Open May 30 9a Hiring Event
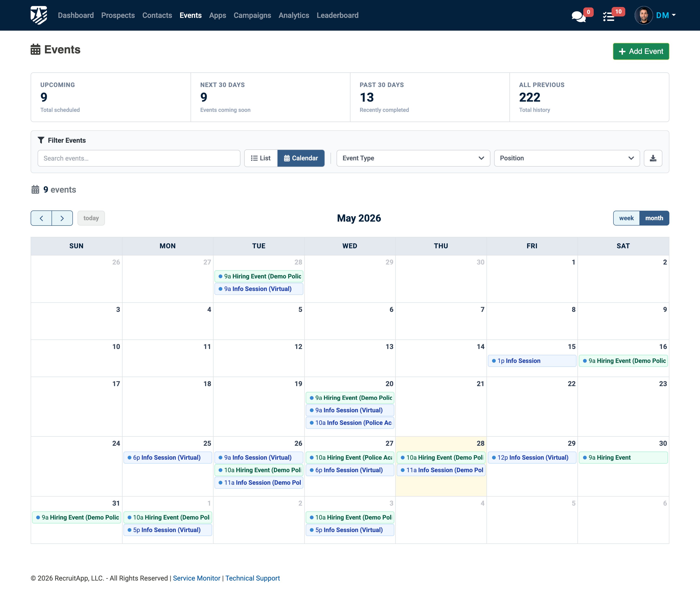 (x=623, y=458)
